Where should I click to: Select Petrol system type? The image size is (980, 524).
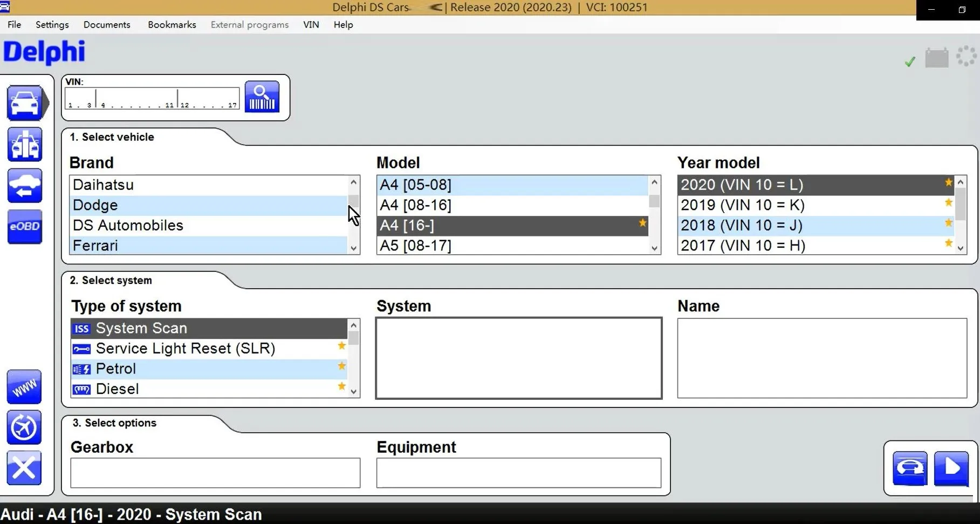pyautogui.click(x=209, y=369)
